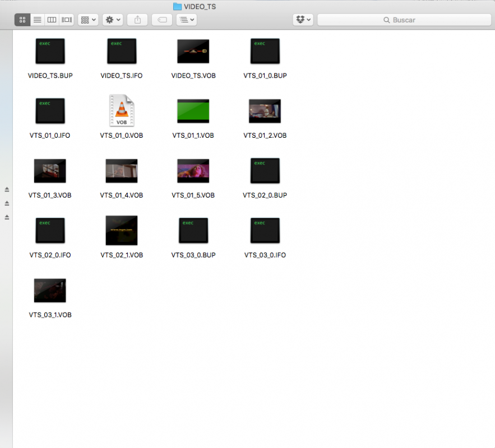Click the Buscar search field
Image resolution: width=495 pixels, height=448 pixels.
(404, 20)
